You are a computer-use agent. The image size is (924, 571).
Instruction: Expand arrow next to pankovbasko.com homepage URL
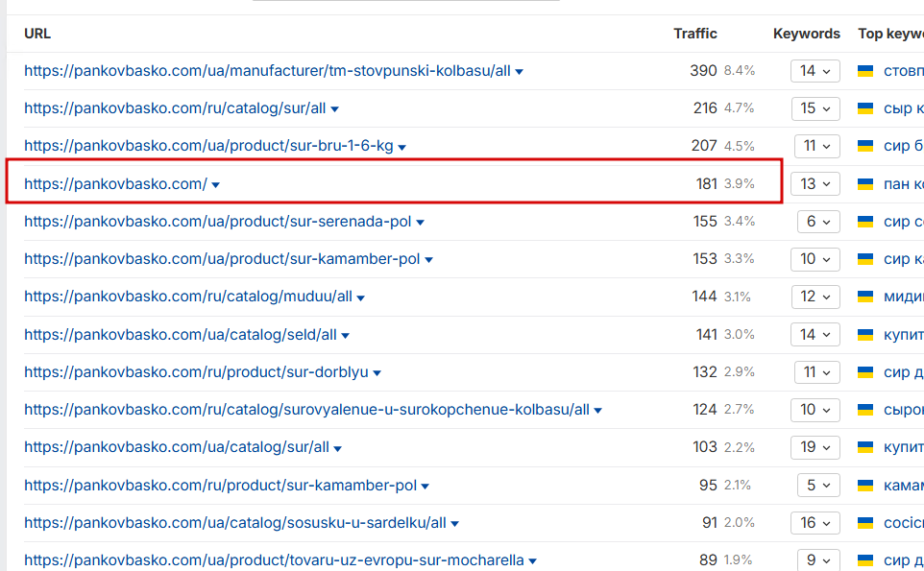216,185
